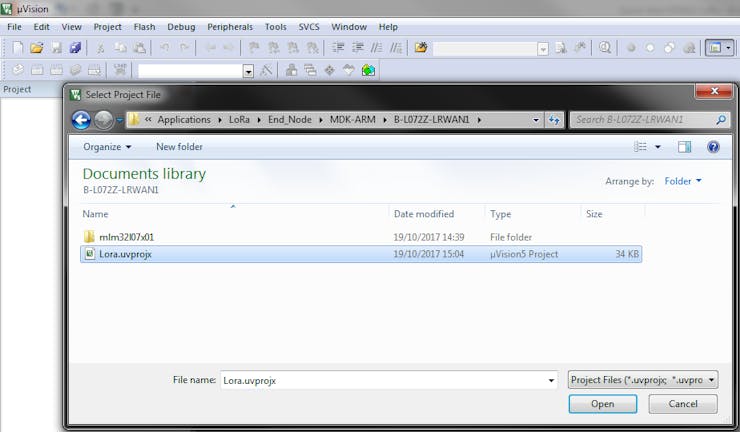Open the Organize dropdown menu
The image size is (740, 432).
coord(107,147)
